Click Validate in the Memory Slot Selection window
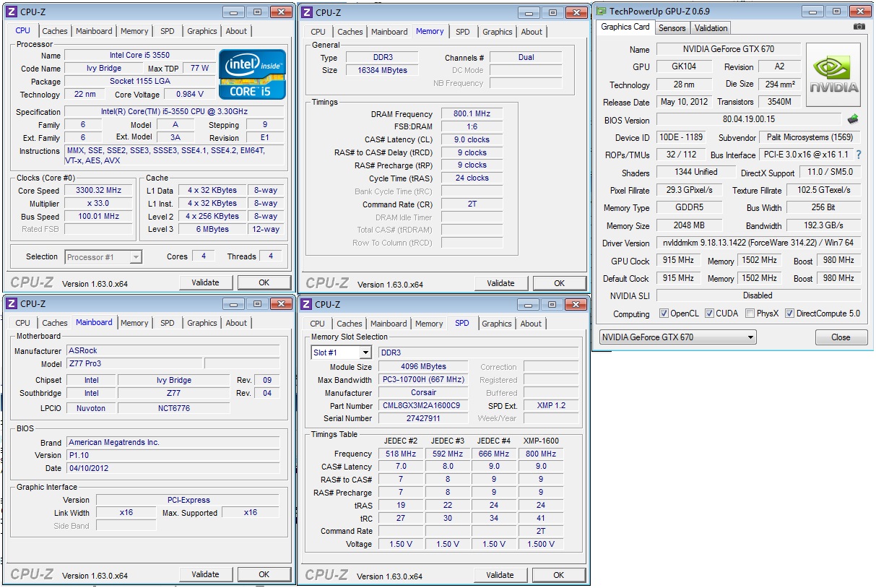Screen dimensions: 876x588 pyautogui.click(x=500, y=575)
